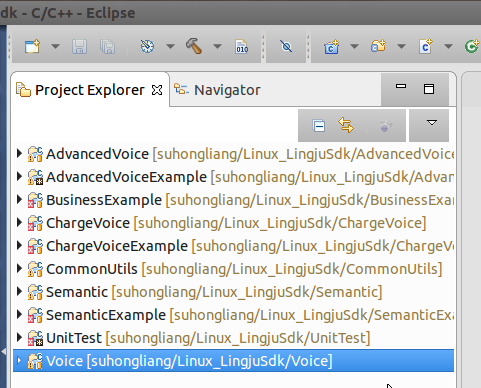Click the ChargeVoiceExample project icon
Image resolution: width=481 pixels, height=388 pixels.
(x=35, y=246)
